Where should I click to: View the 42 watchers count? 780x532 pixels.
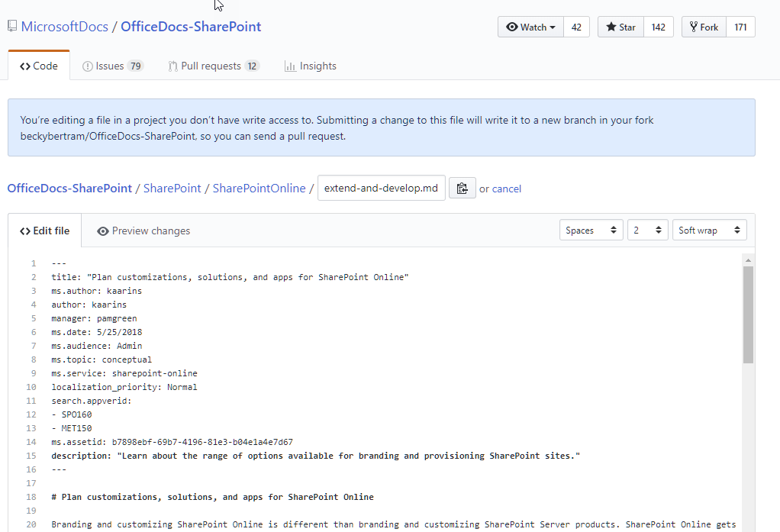click(x=576, y=27)
